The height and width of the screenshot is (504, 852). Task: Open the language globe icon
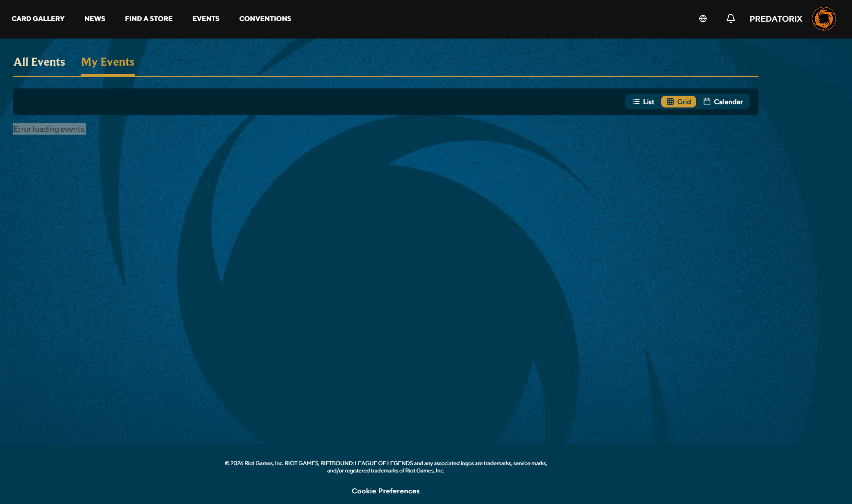(703, 19)
